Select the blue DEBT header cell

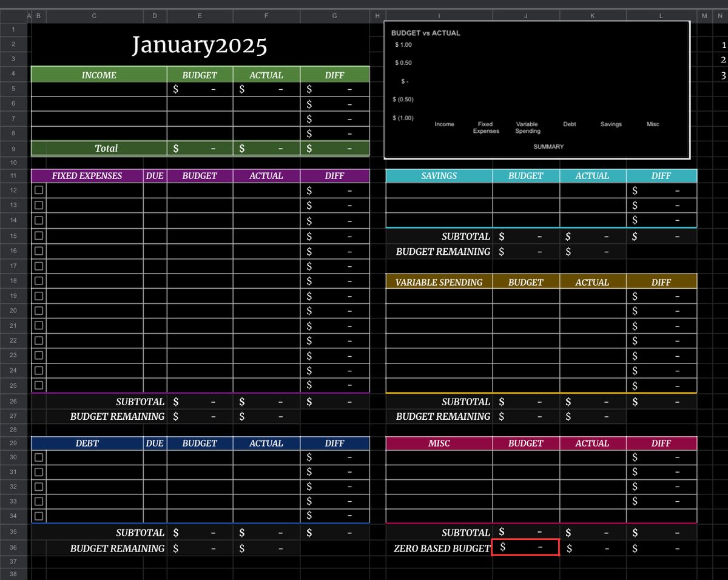[x=87, y=443]
